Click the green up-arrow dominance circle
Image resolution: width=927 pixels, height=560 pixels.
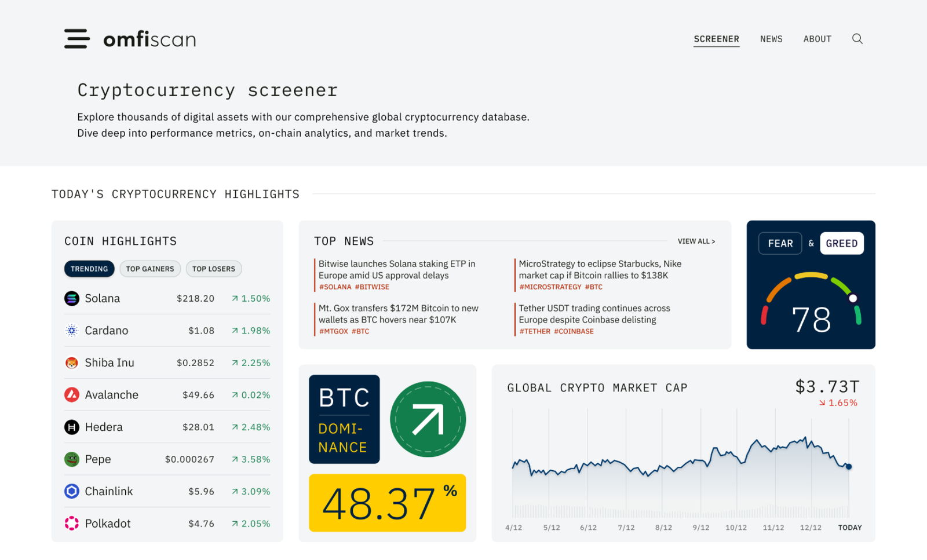pos(428,419)
